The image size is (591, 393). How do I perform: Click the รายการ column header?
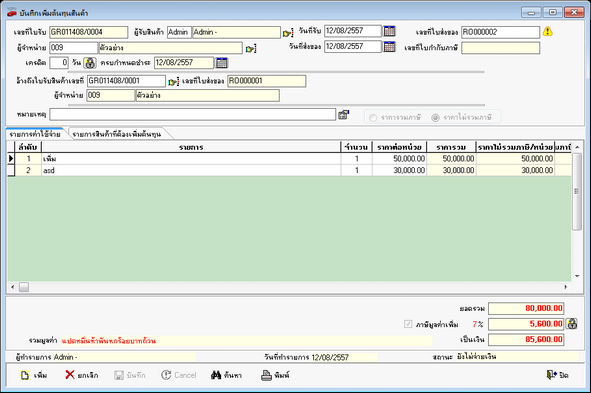point(191,147)
